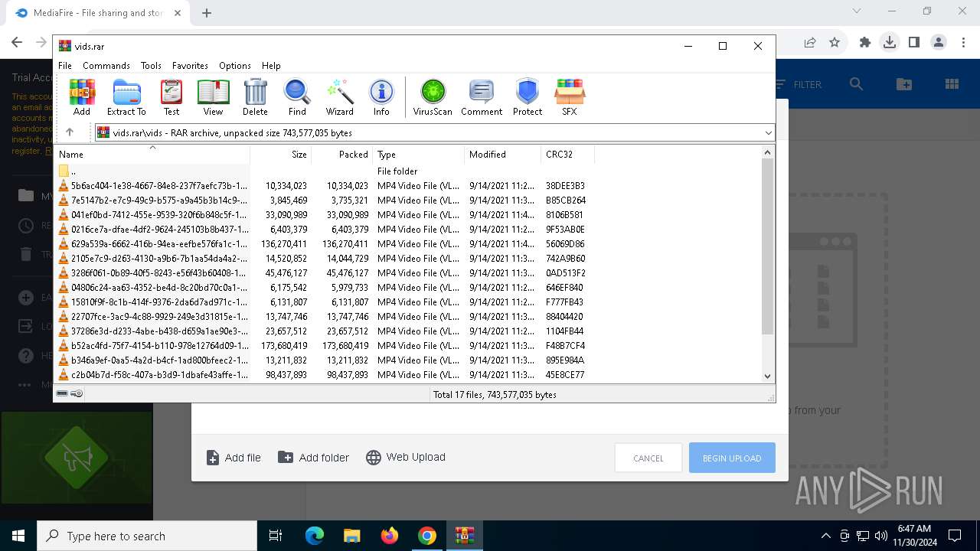
Task: Open Chrome downloads icon
Action: tap(889, 43)
